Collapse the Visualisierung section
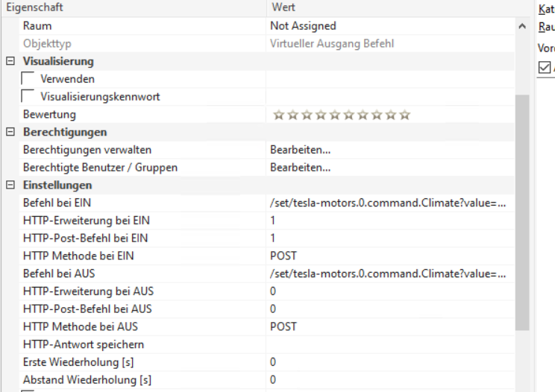 pyautogui.click(x=10, y=61)
